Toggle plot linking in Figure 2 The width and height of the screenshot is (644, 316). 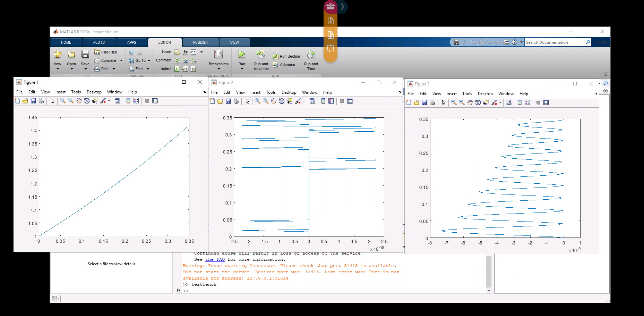tap(312, 101)
